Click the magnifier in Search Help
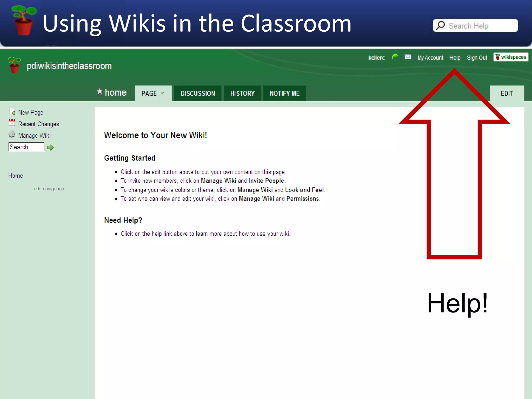532x399 pixels. [x=441, y=25]
